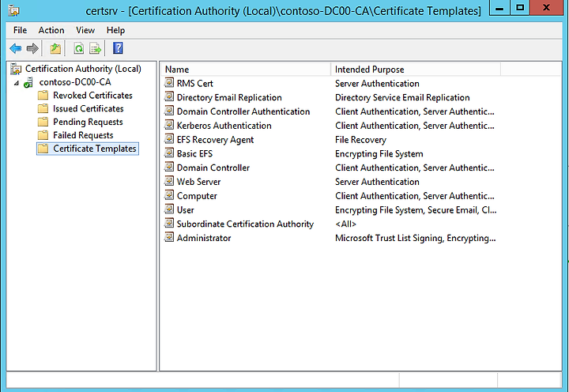This screenshot has height=392, width=569.
Task: Click the Issued Certificates folder icon
Action: click(x=43, y=108)
